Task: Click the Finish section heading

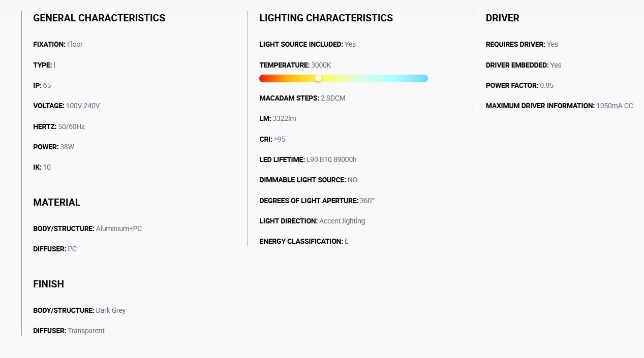Action: 48,284
